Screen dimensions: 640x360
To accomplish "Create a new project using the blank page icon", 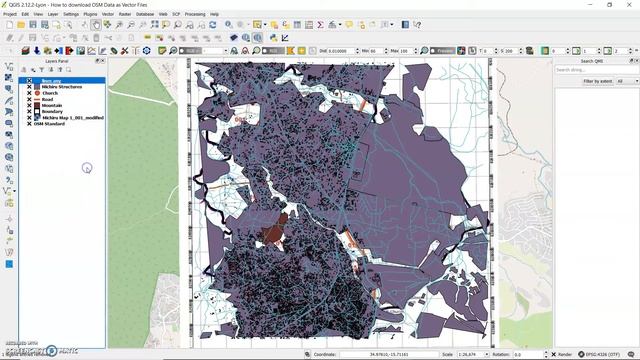I will (x=9, y=25).
